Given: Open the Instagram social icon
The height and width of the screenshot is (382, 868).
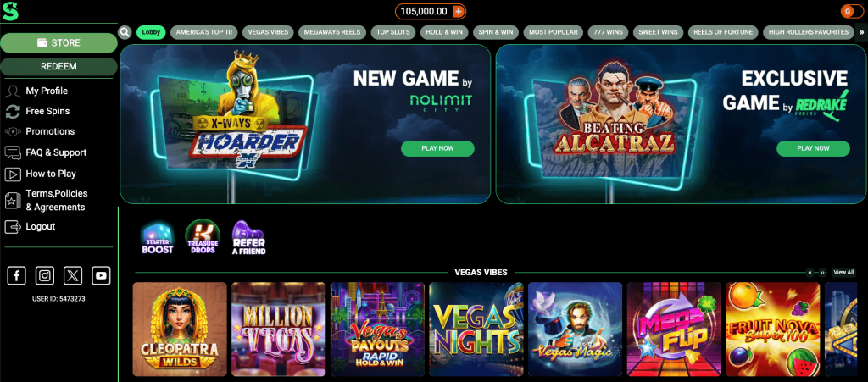Looking at the screenshot, I should coord(45,275).
